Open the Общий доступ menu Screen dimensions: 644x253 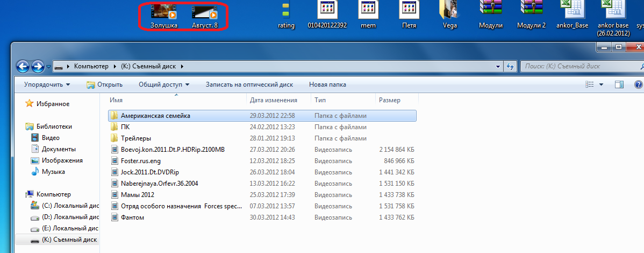point(164,85)
